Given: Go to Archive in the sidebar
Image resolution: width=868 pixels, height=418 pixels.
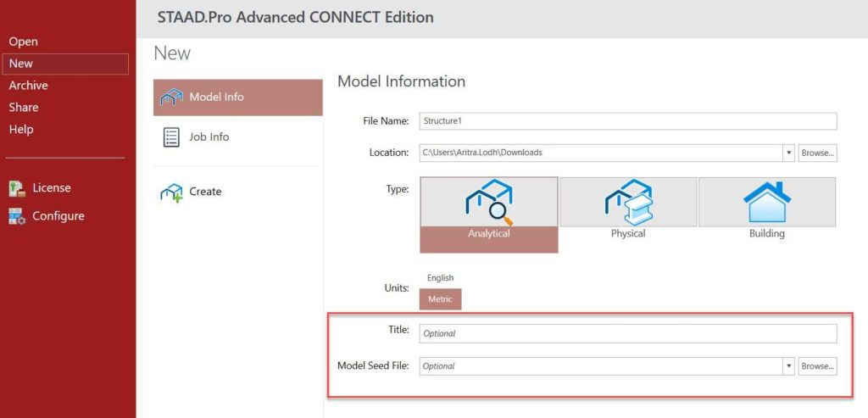Looking at the screenshot, I should tap(28, 86).
